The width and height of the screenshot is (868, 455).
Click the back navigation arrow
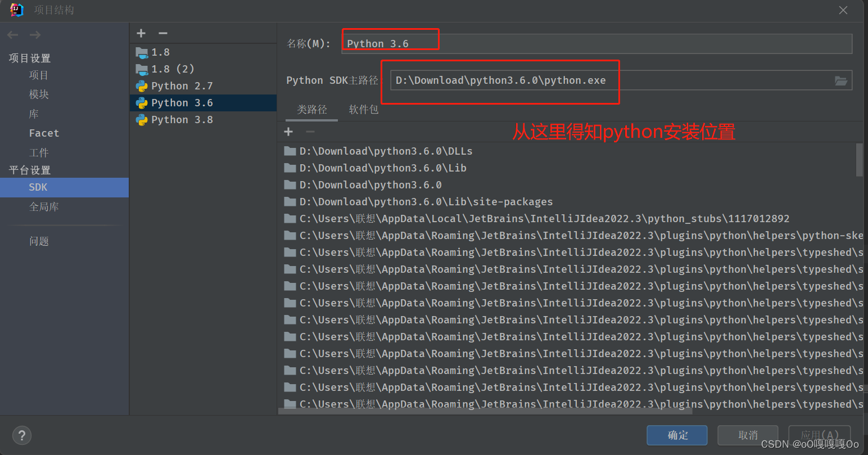(x=13, y=35)
